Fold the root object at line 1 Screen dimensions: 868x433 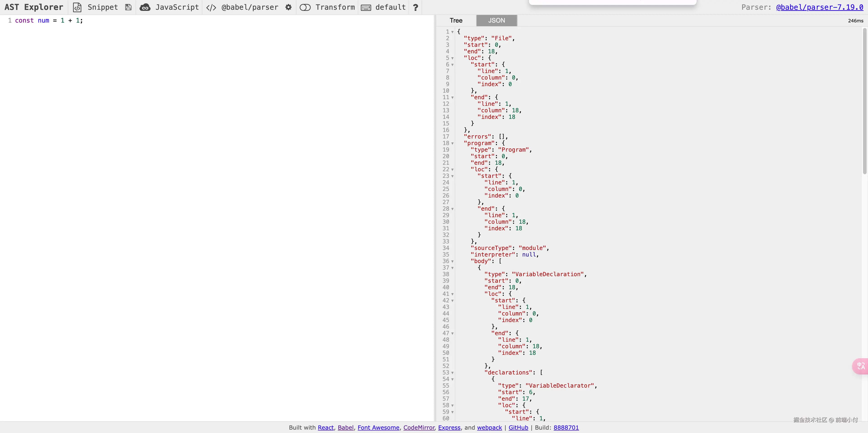pyautogui.click(x=453, y=32)
